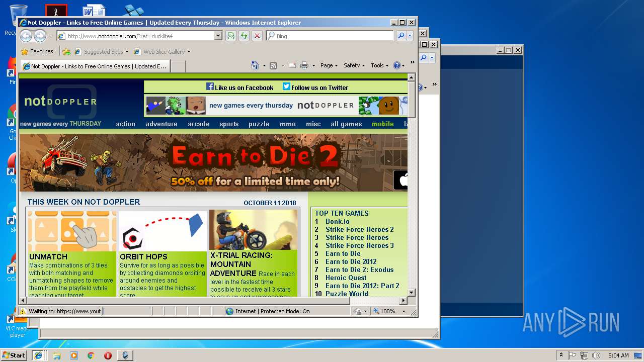Click the Orbit Hops game thumbnail

163,230
